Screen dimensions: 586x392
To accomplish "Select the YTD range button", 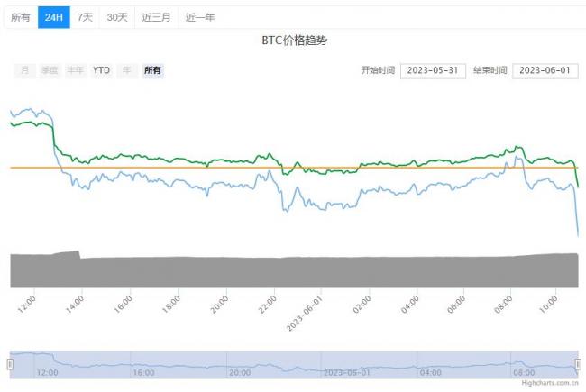I will click(101, 70).
